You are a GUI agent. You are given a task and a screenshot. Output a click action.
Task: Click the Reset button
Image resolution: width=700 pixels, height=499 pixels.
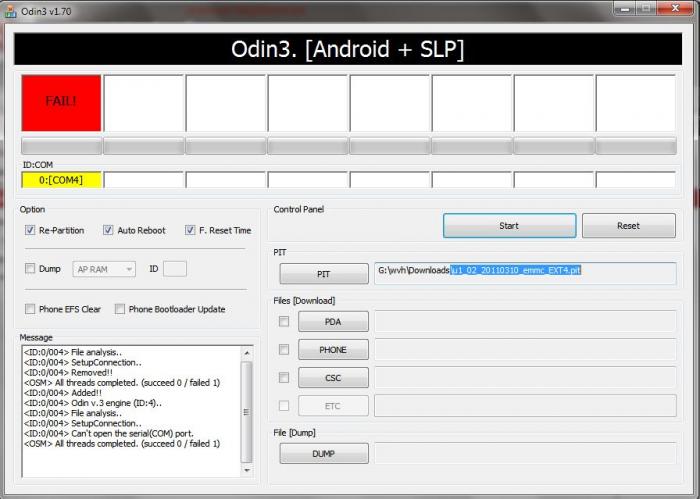[629, 225]
